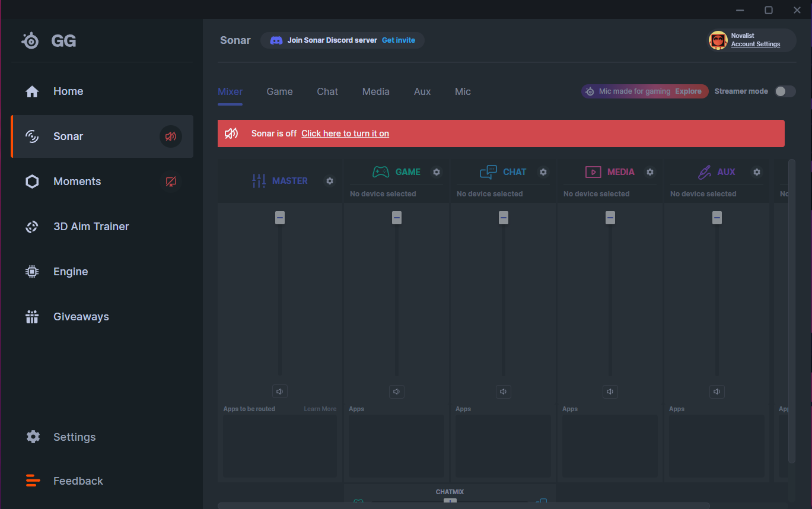The image size is (812, 509).
Task: Open Account Settings link
Action: pos(756,44)
